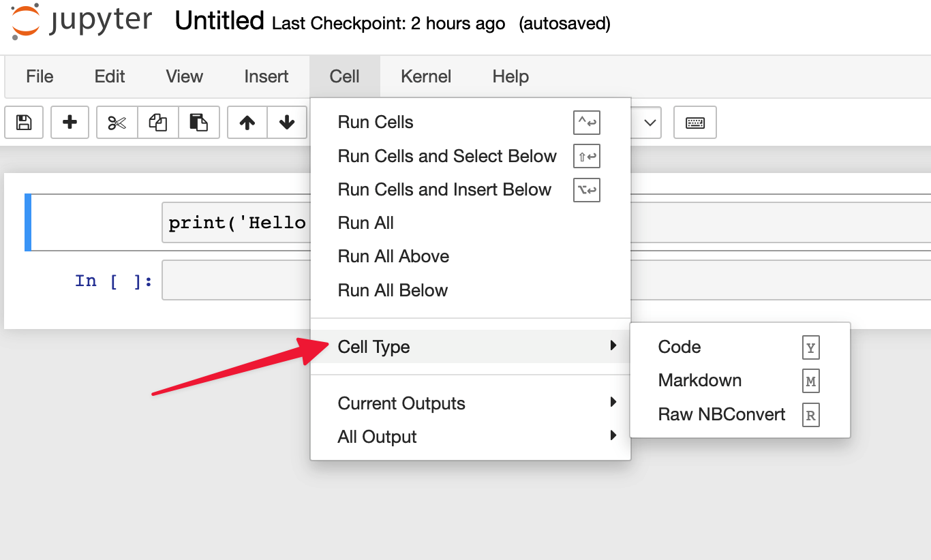Click into the print('Hello code cell
Image resolution: width=931 pixels, height=560 pixels.
(236, 223)
